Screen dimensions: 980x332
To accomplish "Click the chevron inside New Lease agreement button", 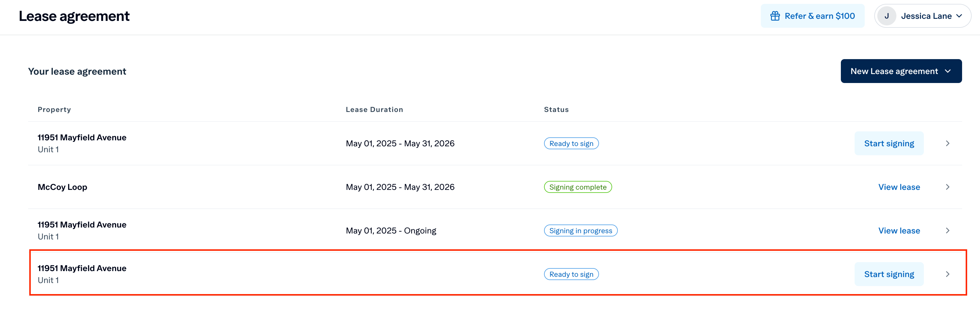I will click(948, 71).
